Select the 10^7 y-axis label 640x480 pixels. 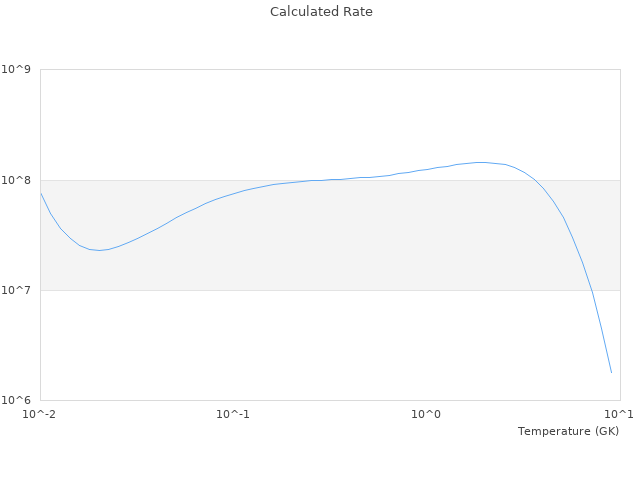(x=17, y=291)
